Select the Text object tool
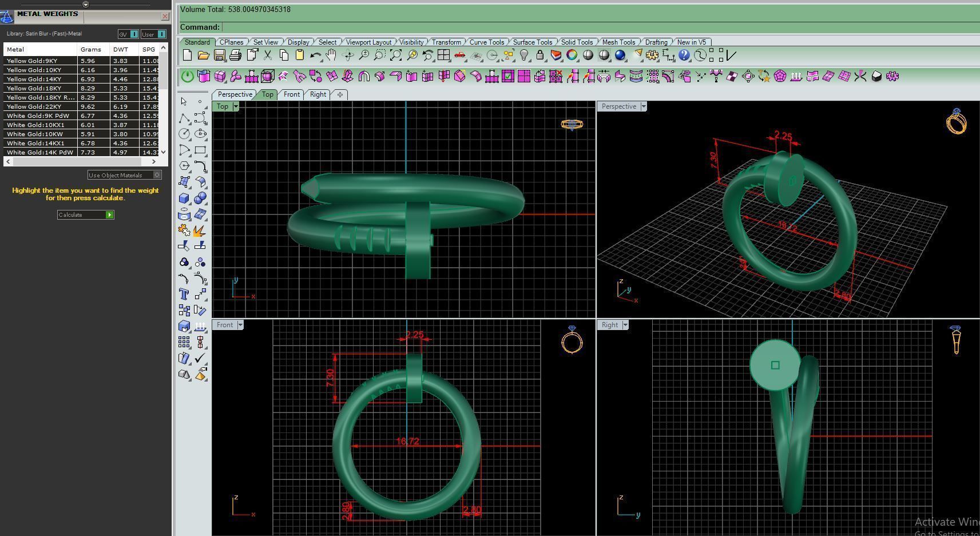 (x=184, y=294)
